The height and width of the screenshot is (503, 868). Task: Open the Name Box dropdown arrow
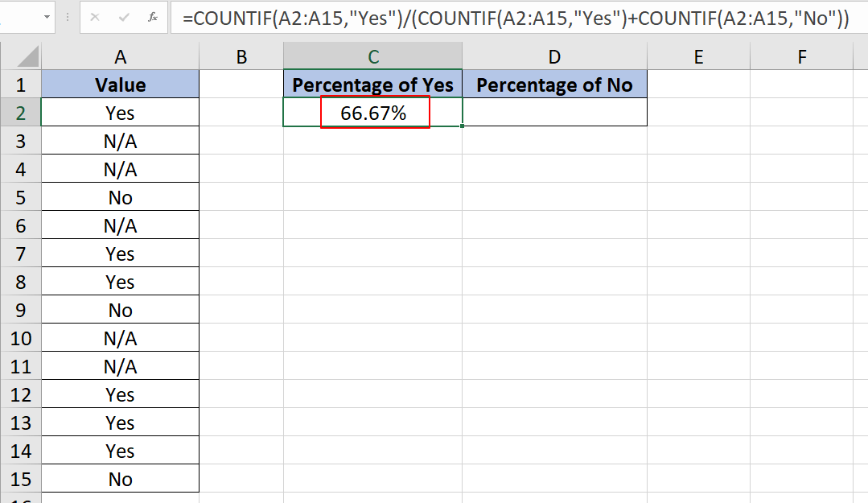tap(47, 17)
